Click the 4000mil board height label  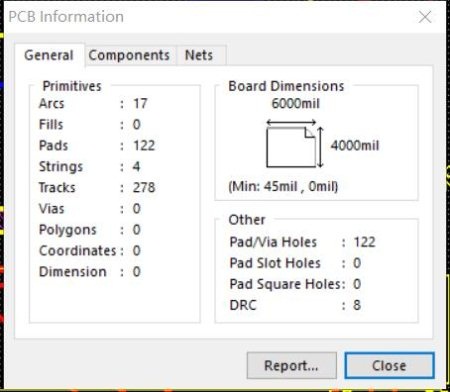click(x=355, y=146)
